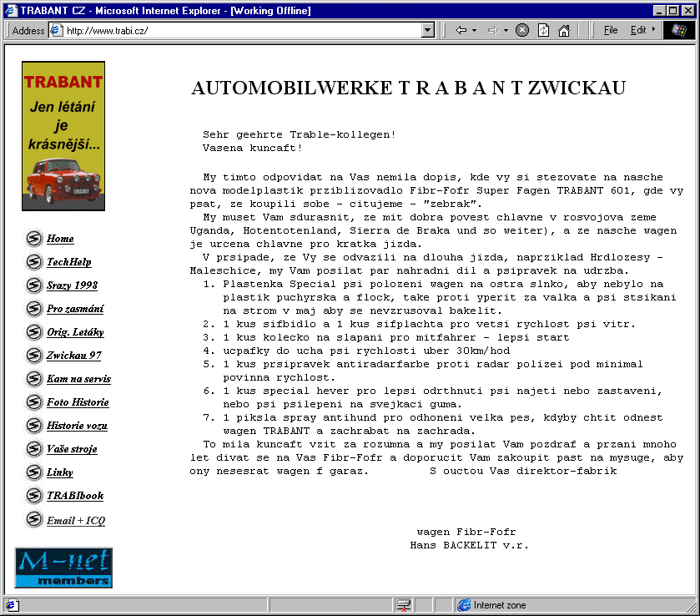Open the TRABIbook link
This screenshot has width=700, height=616.
(75, 496)
